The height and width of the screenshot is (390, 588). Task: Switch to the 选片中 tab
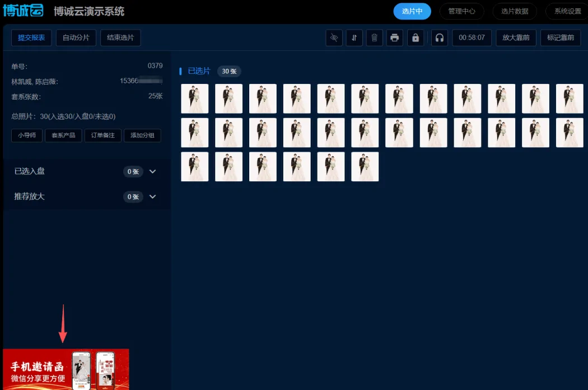pyautogui.click(x=412, y=11)
